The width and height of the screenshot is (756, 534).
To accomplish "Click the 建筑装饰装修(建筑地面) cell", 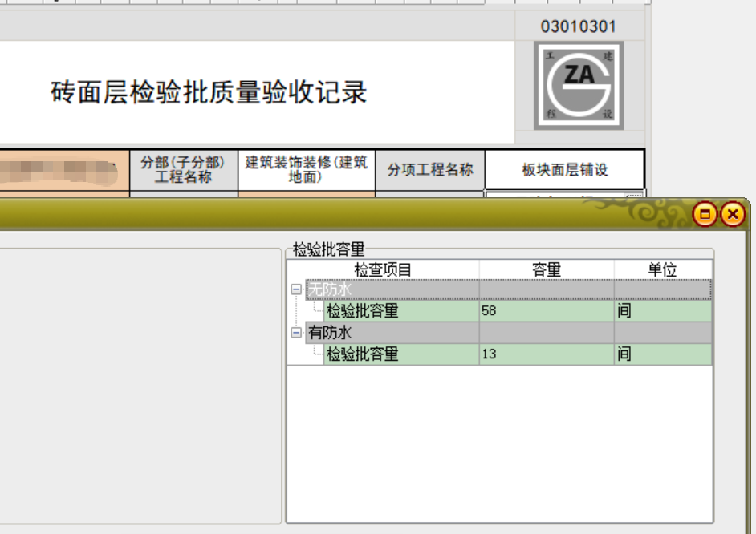I will pyautogui.click(x=306, y=170).
